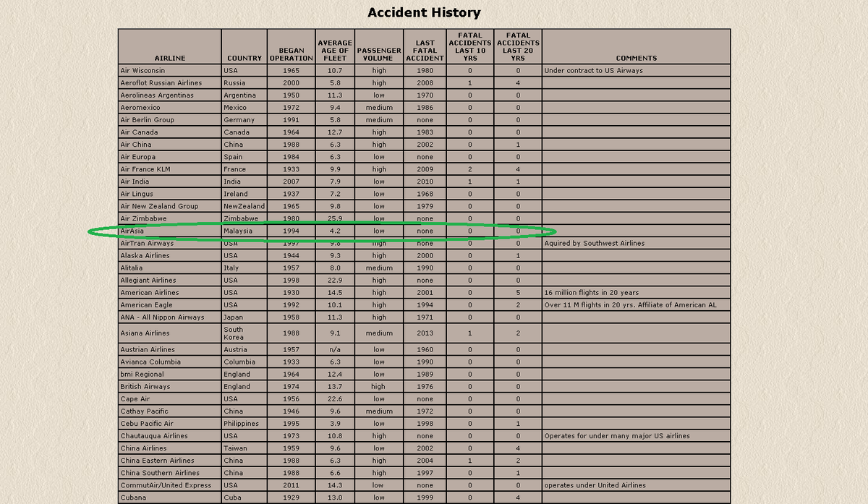Viewport: 868px width, 504px height.
Task: Click the Zimbabwe country cell
Action: click(x=244, y=218)
